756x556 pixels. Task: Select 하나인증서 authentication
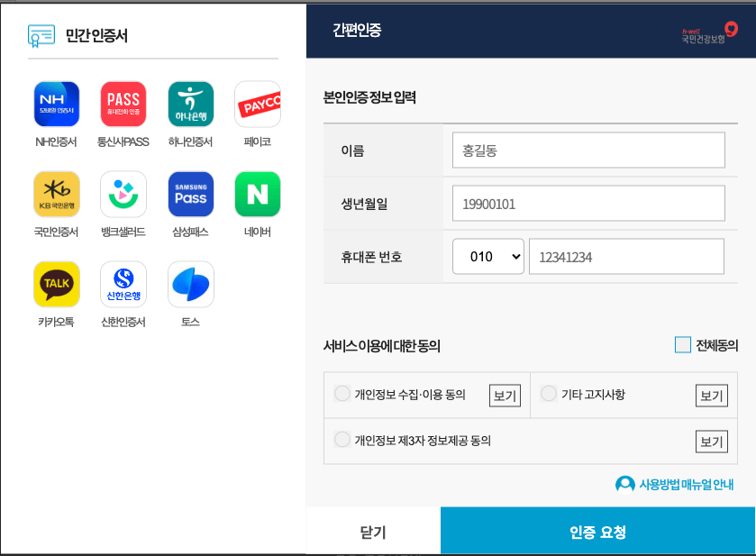[190, 103]
